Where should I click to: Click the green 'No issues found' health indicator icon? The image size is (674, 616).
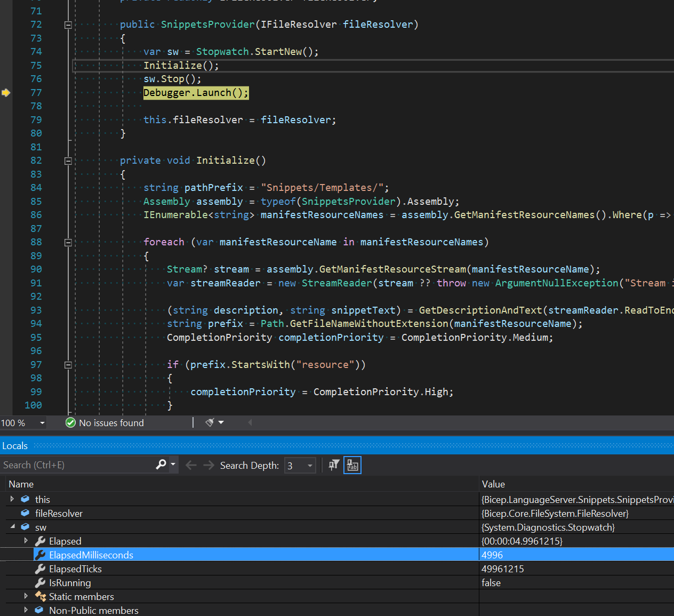click(70, 422)
